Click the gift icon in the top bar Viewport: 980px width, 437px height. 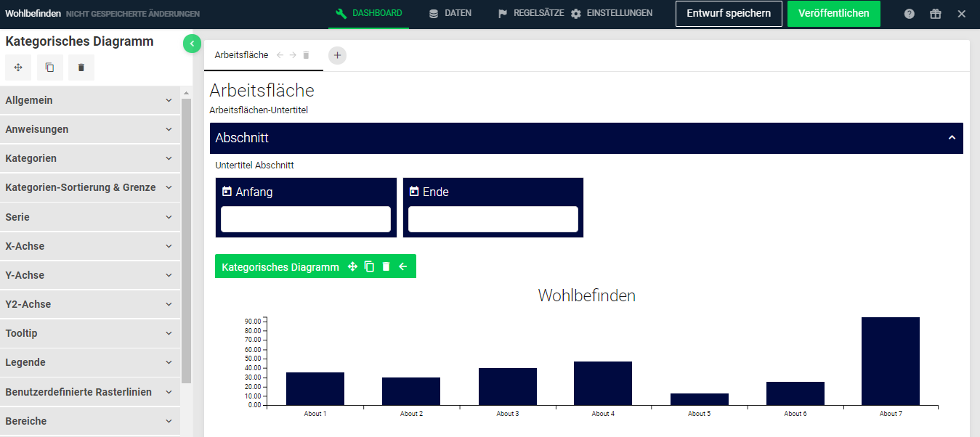[935, 14]
